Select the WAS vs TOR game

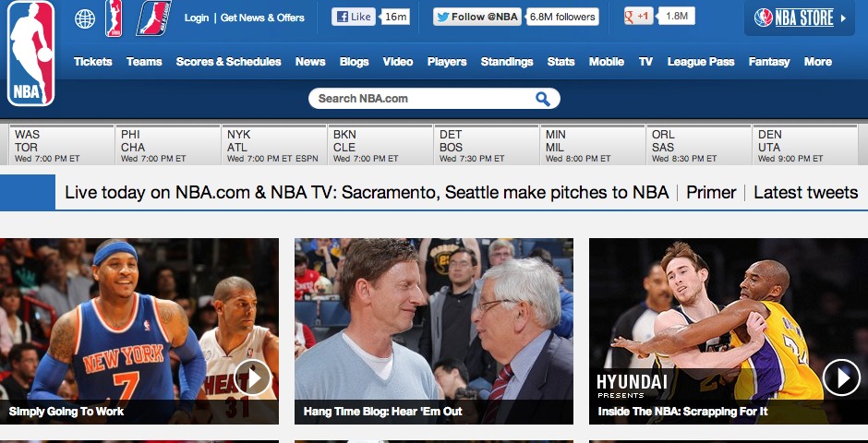[62, 145]
